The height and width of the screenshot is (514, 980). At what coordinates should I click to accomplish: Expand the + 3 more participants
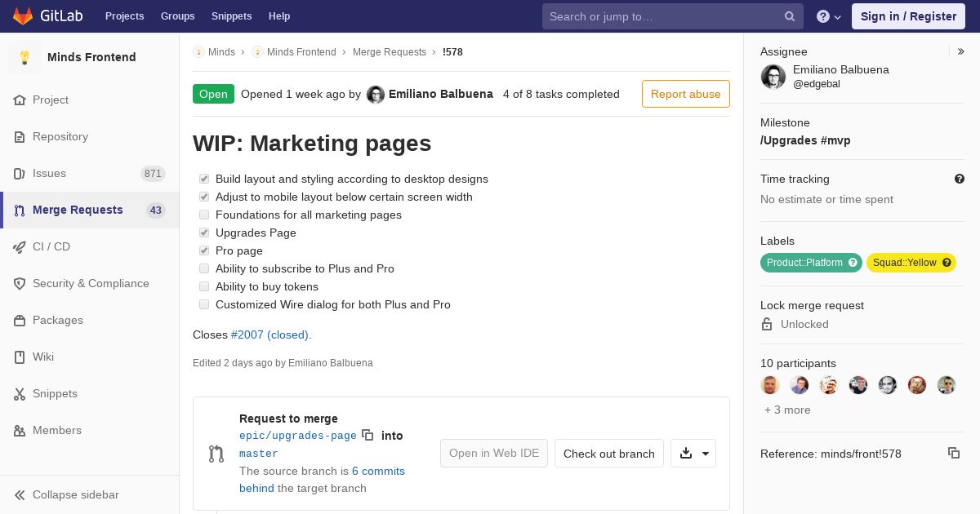click(x=787, y=410)
